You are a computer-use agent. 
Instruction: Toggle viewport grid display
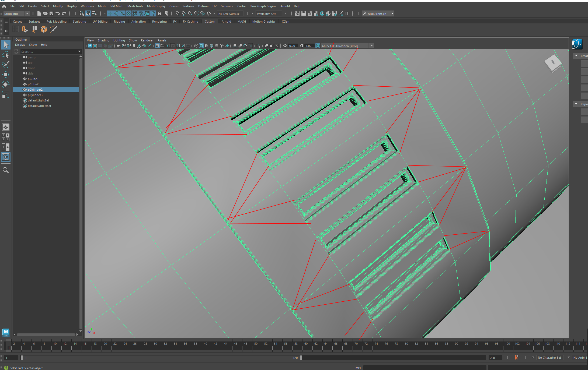pos(157,46)
